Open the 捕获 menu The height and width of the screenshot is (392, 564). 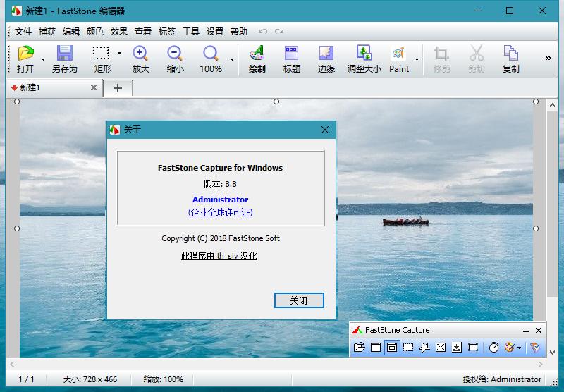tap(47, 32)
